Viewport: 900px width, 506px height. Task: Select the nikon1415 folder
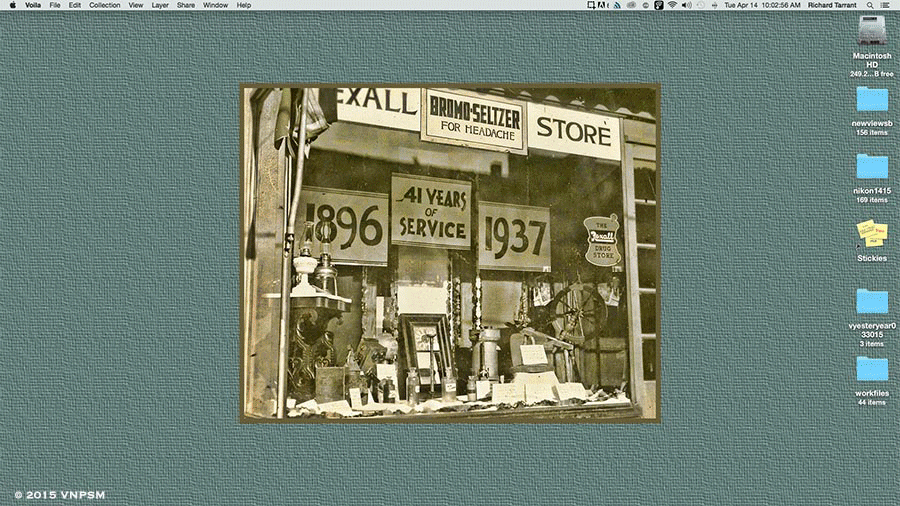(872, 167)
